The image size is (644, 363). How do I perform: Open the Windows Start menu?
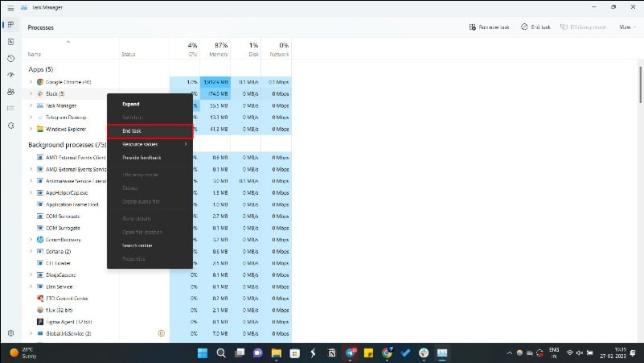pyautogui.click(x=203, y=353)
